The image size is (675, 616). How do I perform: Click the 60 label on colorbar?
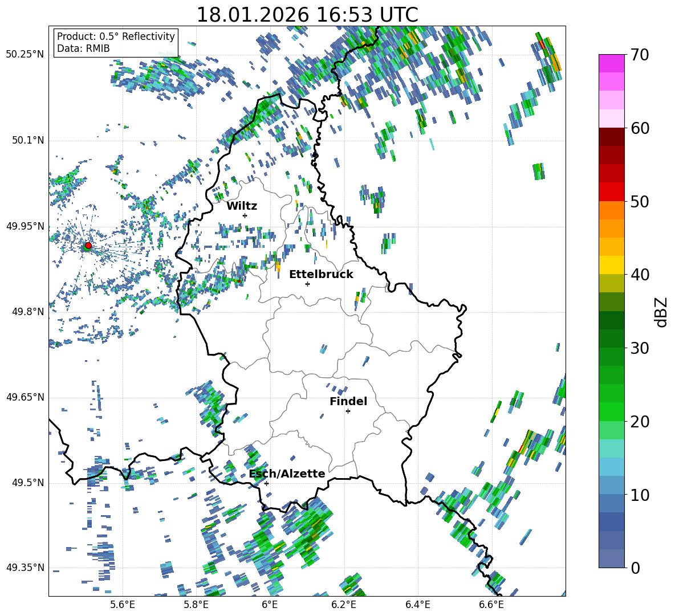pyautogui.click(x=640, y=128)
